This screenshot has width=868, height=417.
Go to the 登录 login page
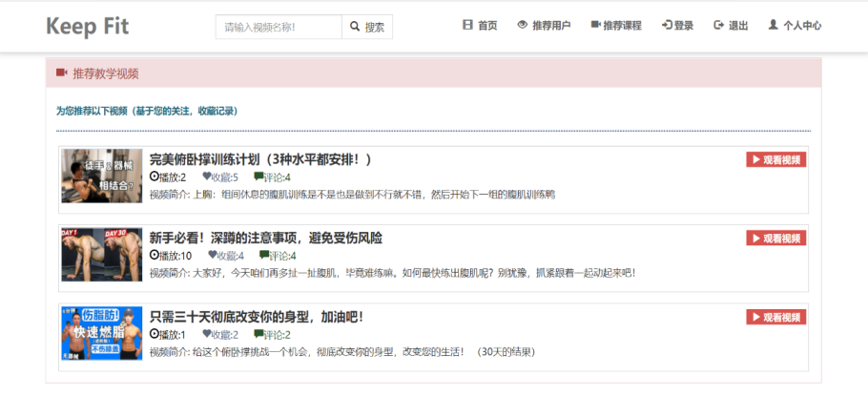coord(677,26)
